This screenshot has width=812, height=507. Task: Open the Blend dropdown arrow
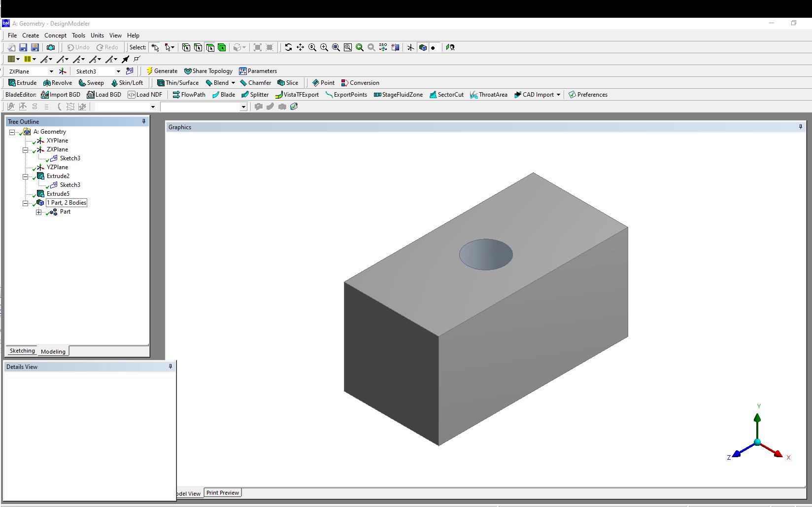tap(233, 83)
